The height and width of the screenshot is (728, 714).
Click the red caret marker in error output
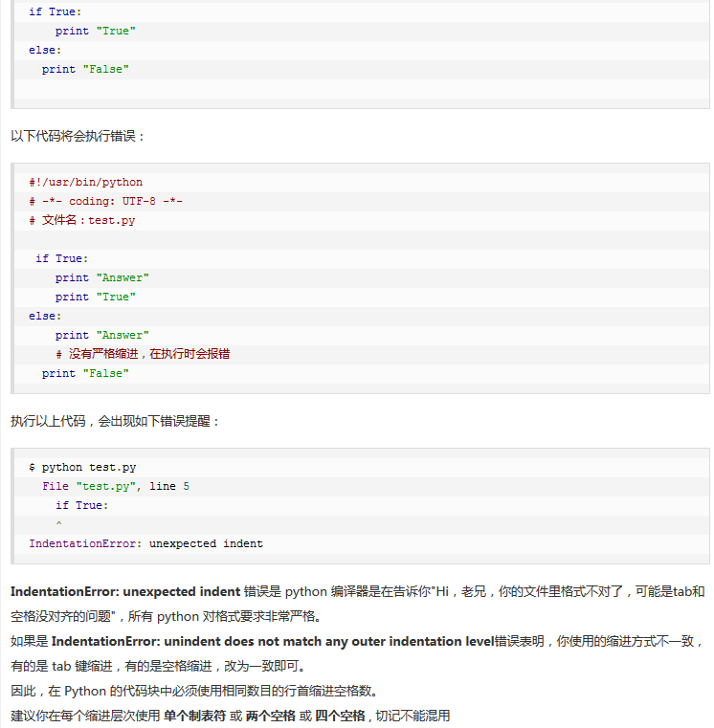58,524
